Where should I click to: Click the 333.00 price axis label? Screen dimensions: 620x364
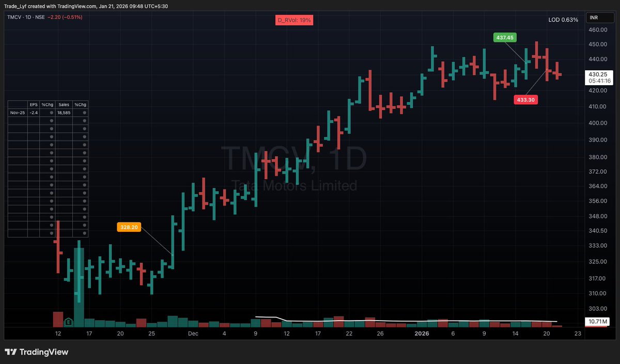(x=597, y=246)
